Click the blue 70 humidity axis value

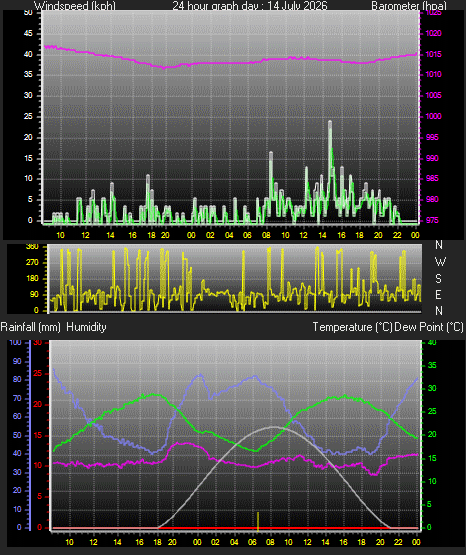(17, 398)
